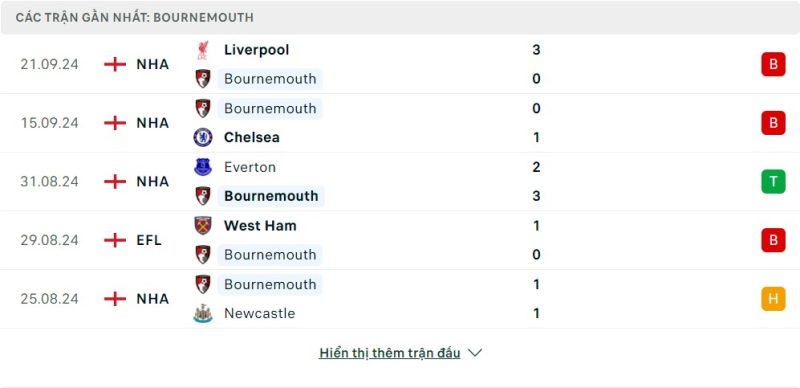This screenshot has width=800, height=388.
Task: Click EFL competition label on 29.08.24
Action: pos(149,240)
